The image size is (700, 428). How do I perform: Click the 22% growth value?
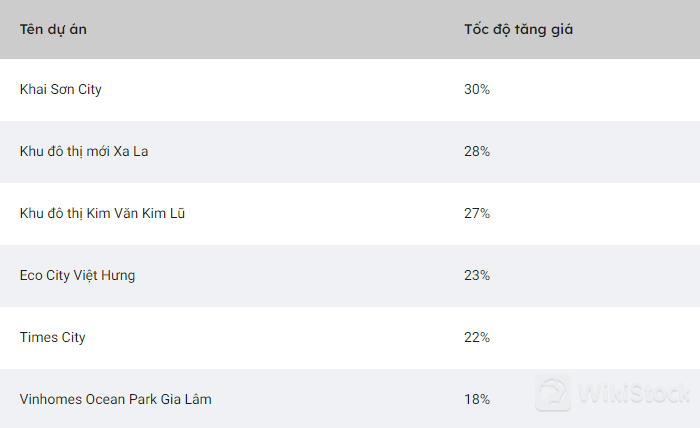[477, 337]
